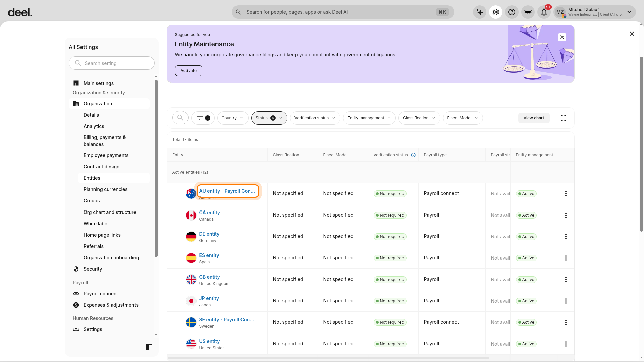Image resolution: width=644 pixels, height=362 pixels.
Task: Open Contract design settings
Action: point(114,167)
